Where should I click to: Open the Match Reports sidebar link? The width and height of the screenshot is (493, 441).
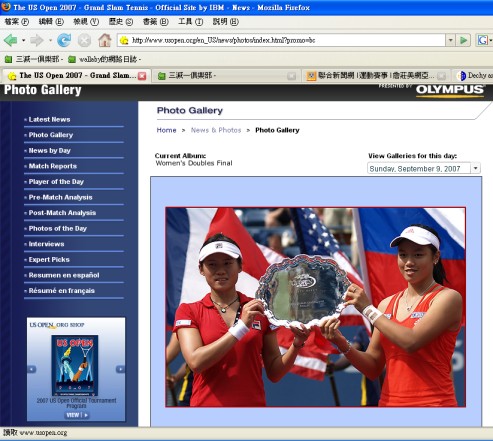[53, 166]
